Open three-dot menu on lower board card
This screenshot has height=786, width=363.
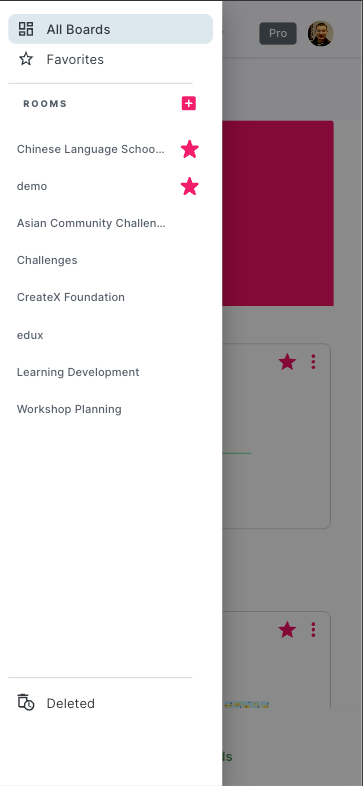(x=313, y=629)
